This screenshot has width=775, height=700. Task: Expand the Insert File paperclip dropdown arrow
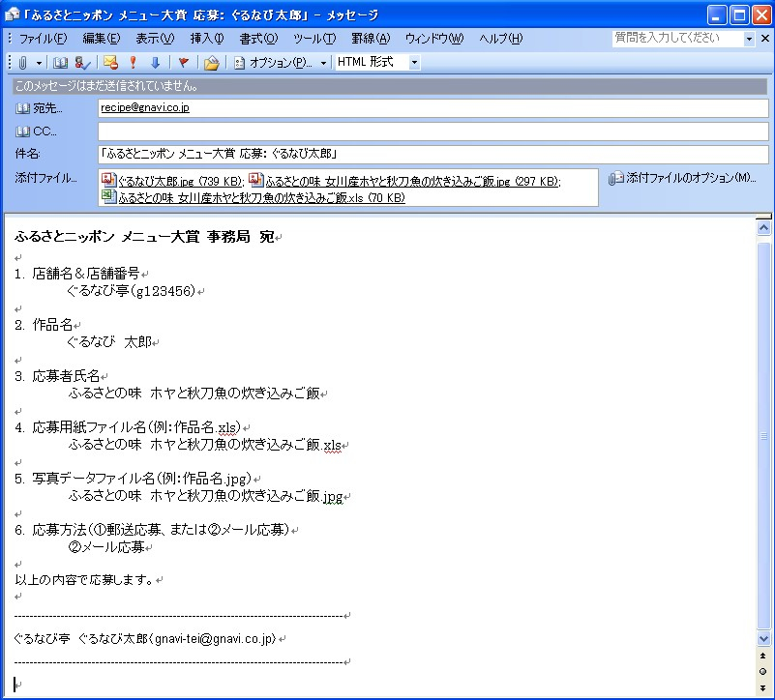pyautogui.click(x=40, y=62)
